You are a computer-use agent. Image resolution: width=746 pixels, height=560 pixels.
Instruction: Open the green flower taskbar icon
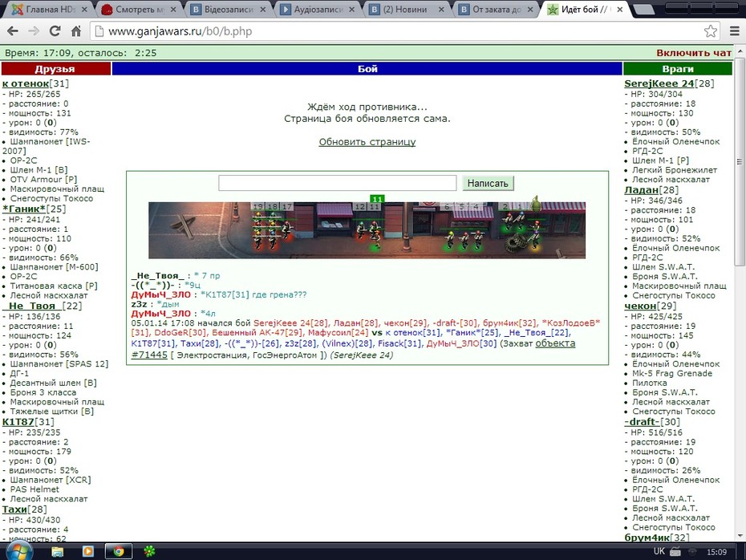149,551
